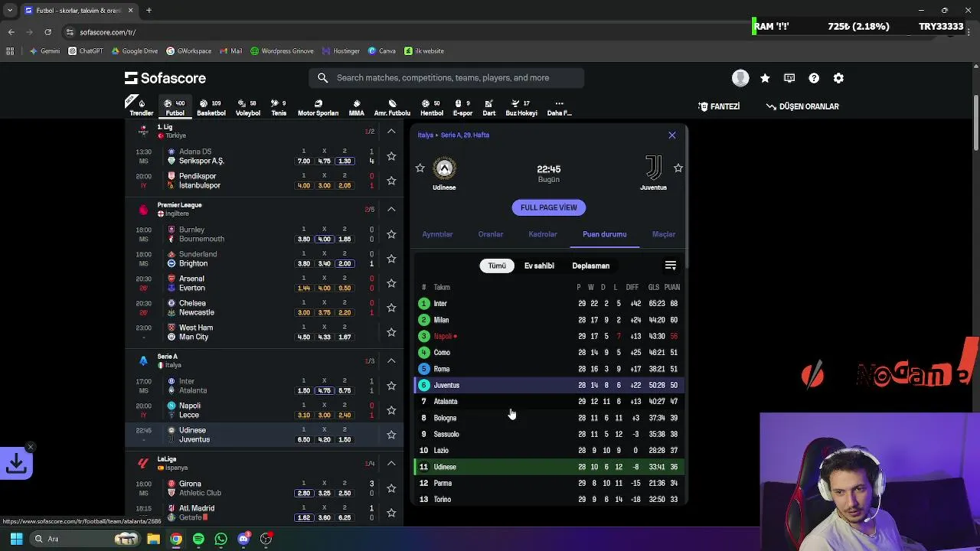Switch to the Oranlar tab

tap(491, 234)
